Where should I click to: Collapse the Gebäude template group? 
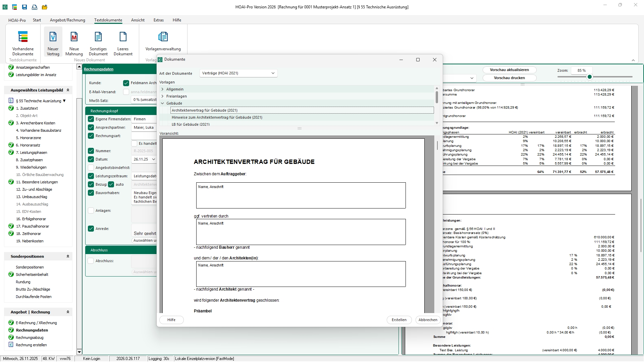tap(163, 103)
